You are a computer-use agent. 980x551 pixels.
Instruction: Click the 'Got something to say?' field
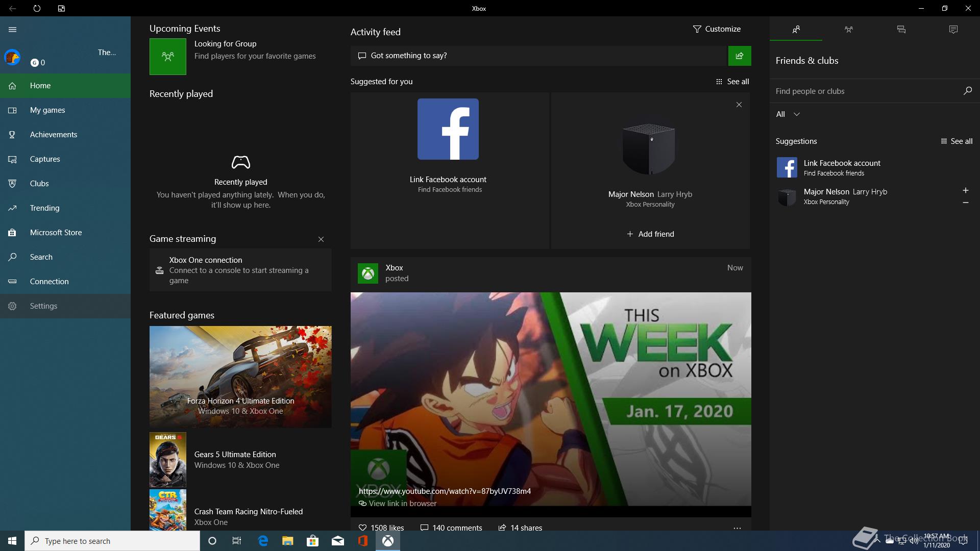(x=538, y=56)
